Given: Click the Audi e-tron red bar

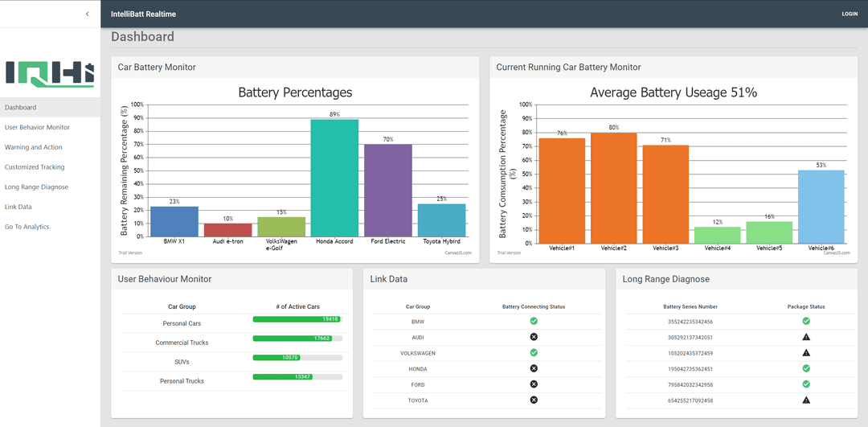Looking at the screenshot, I should coord(227,230).
